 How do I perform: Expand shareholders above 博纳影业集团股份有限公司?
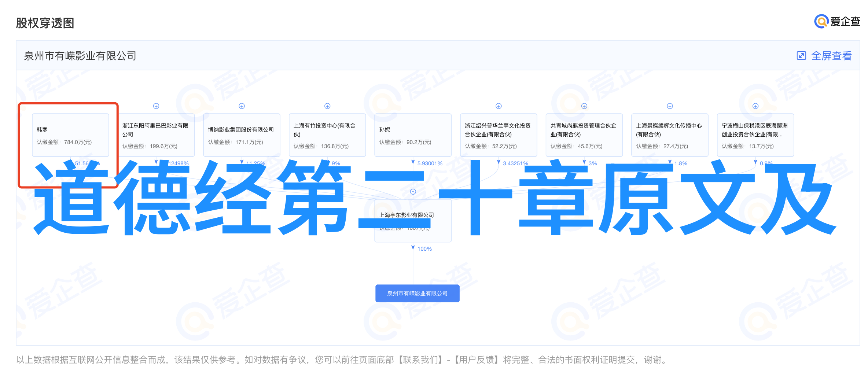coord(242,106)
